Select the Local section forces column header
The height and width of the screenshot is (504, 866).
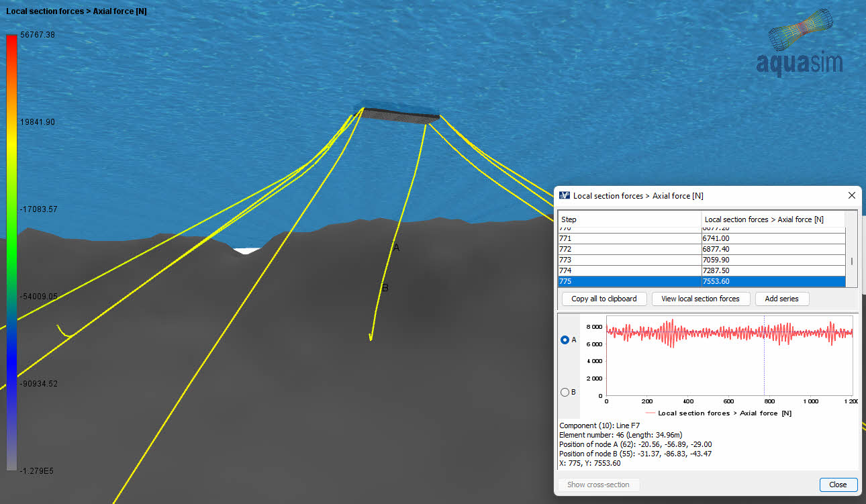coord(773,219)
